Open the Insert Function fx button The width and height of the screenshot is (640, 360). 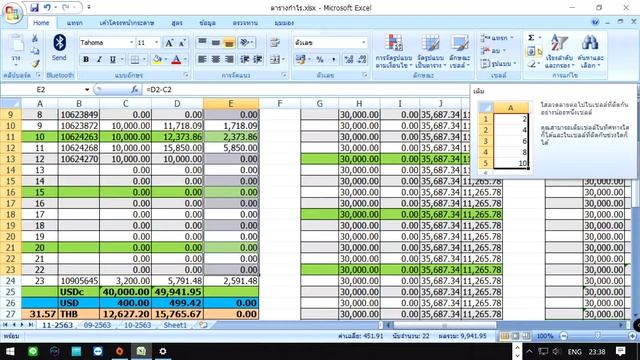point(134,89)
